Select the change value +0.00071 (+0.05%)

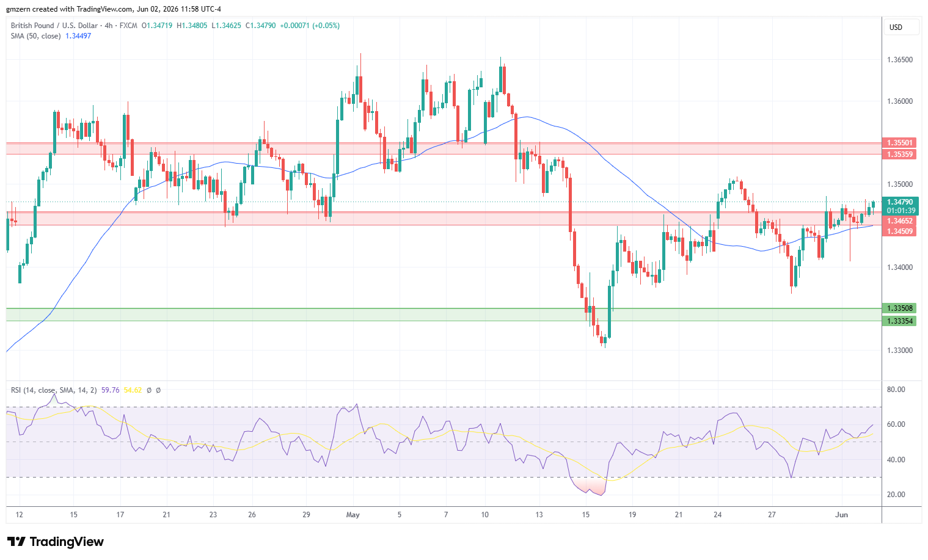pyautogui.click(x=310, y=26)
